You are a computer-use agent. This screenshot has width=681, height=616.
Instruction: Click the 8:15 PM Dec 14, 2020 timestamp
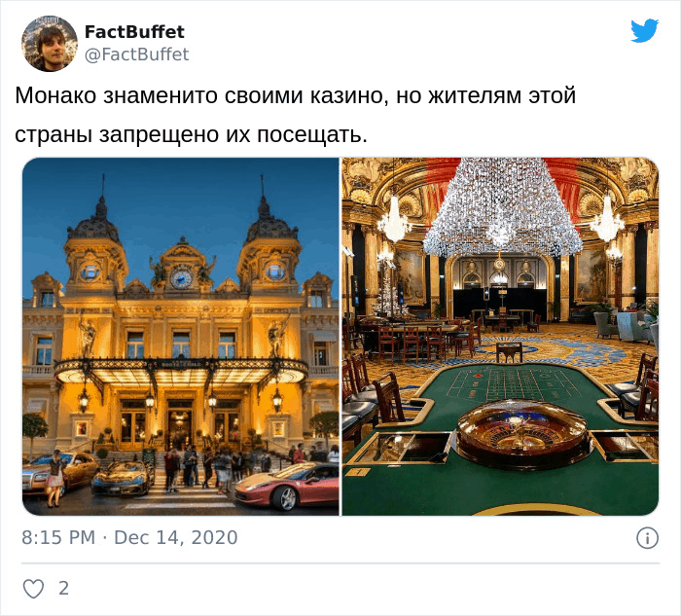coord(129,537)
